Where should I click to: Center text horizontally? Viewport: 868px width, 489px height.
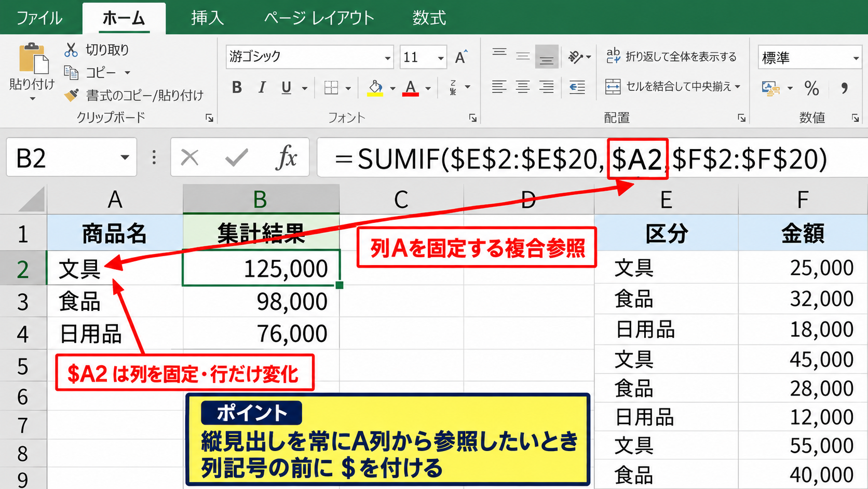[523, 87]
